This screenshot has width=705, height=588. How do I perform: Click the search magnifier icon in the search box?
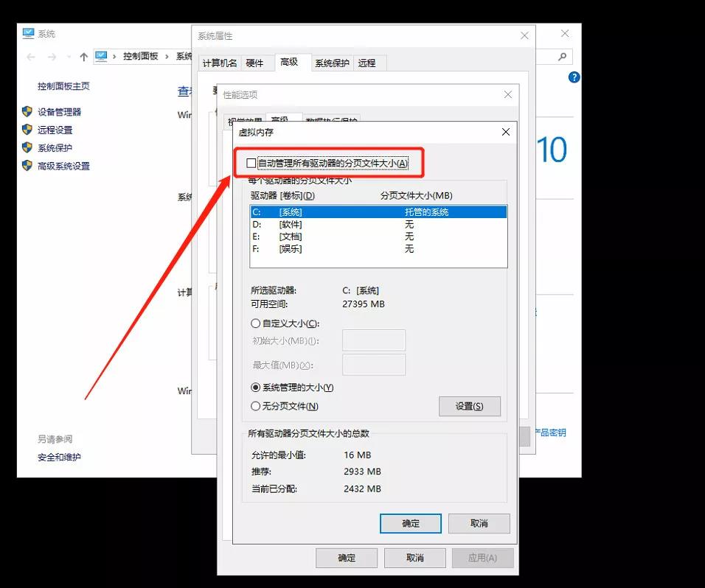pyautogui.click(x=562, y=57)
